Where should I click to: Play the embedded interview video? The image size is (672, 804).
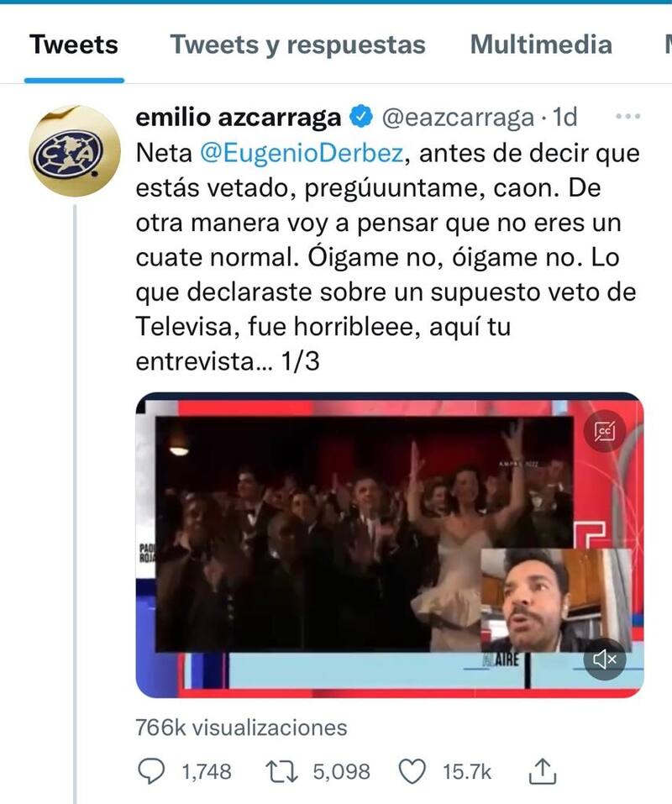click(x=390, y=545)
